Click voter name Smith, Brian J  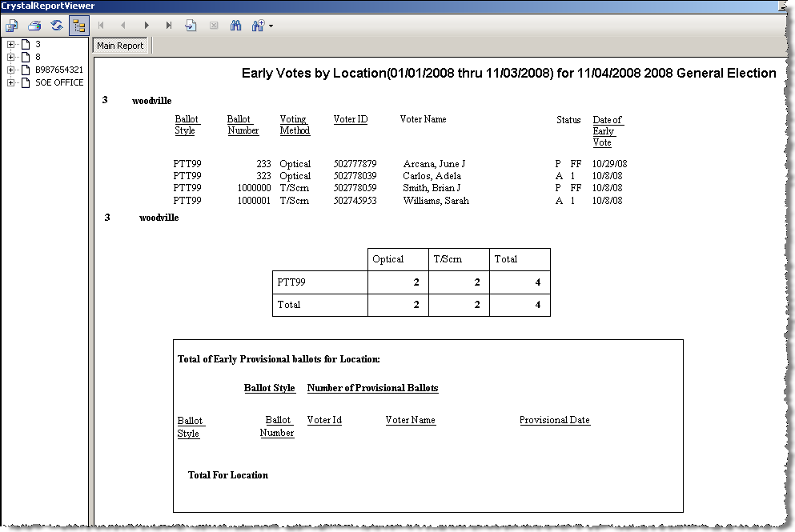click(432, 188)
